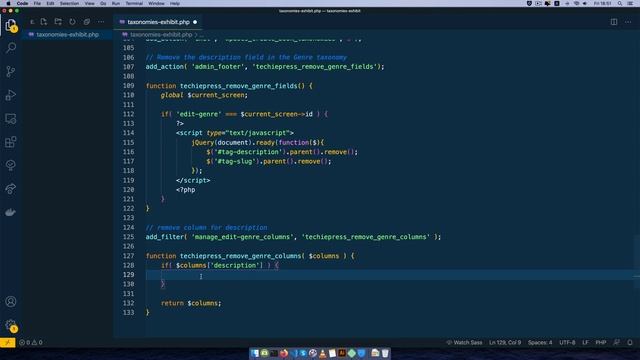Click 'techiepress_remove_genre_fields' in add_action line
Viewport: 640px width, 360px height.
pos(315,67)
